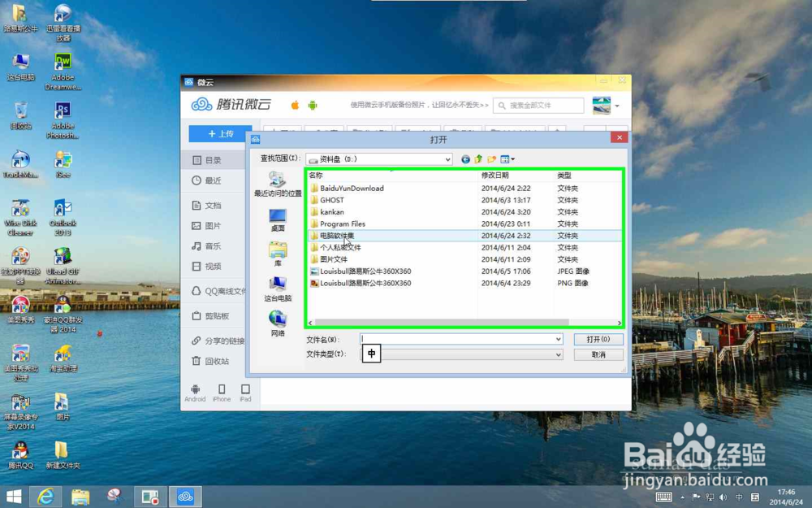
Task: Click the Apple icon in the Weiyun header
Action: [295, 104]
